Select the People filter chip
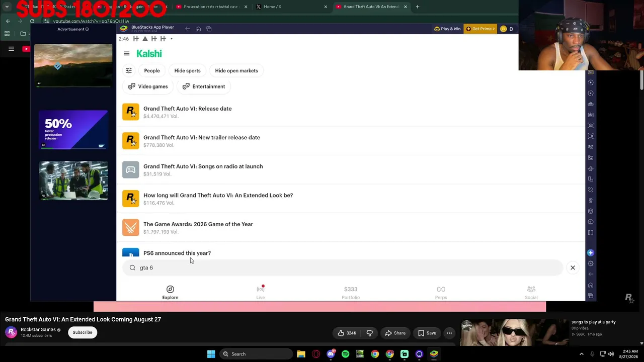This screenshot has height=362, width=644. pos(152,71)
